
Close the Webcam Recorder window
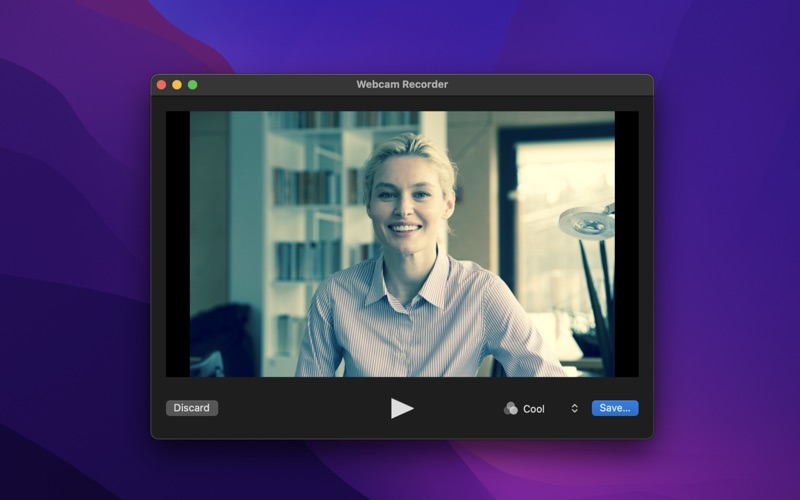pos(161,85)
